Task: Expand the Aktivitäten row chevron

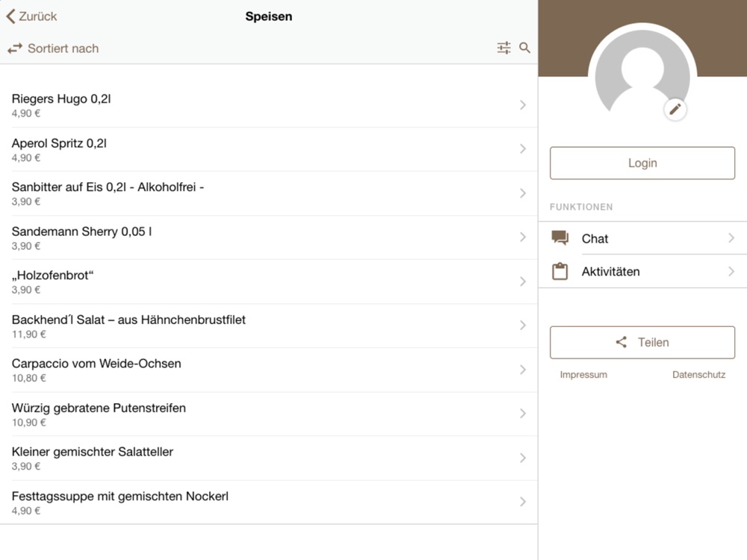Action: 731,272
